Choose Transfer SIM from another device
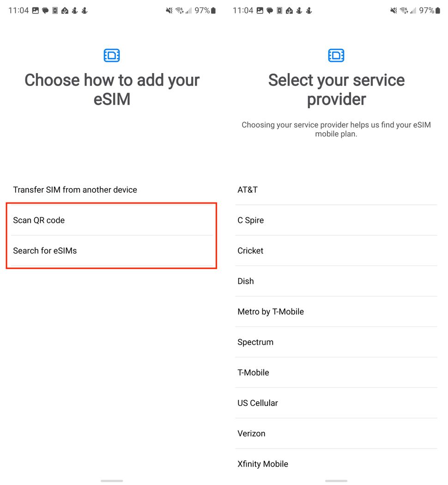Viewport: 448px width, 485px height. (x=75, y=190)
